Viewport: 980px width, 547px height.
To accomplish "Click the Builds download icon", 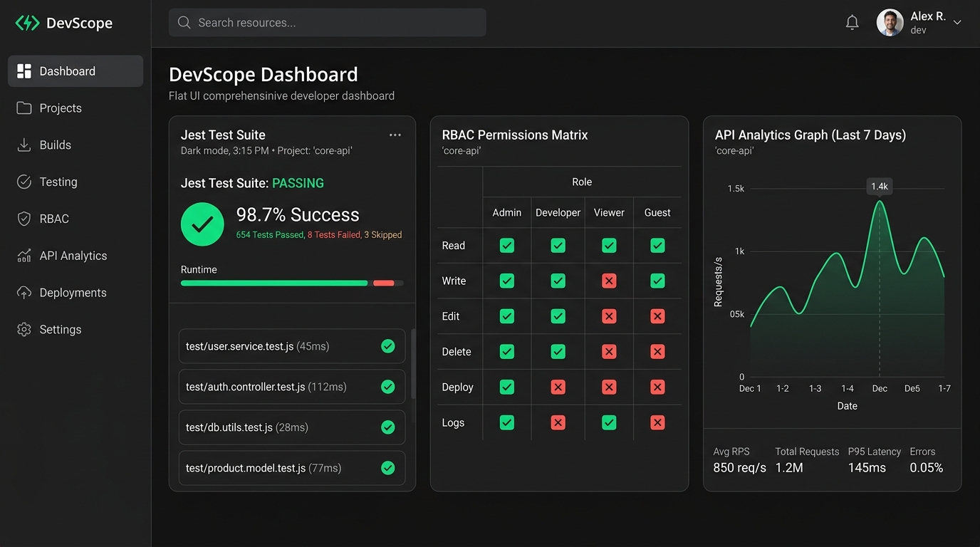I will [24, 145].
